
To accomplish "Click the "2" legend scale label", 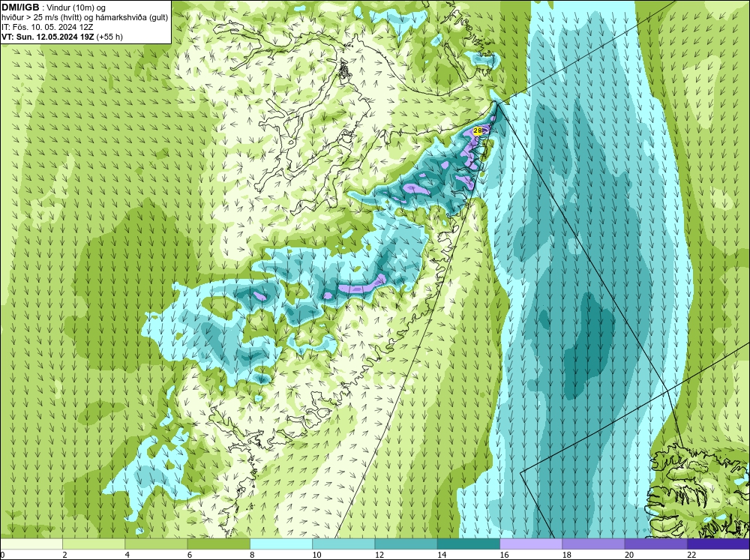I will pyautogui.click(x=64, y=555).
